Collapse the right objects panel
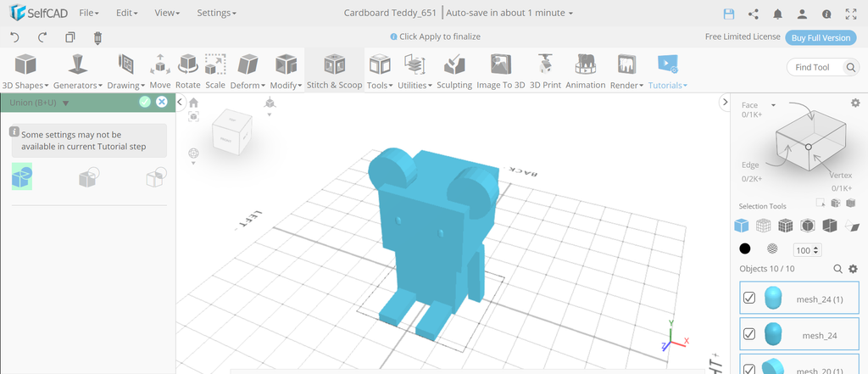This screenshot has height=374, width=868. 726,102
